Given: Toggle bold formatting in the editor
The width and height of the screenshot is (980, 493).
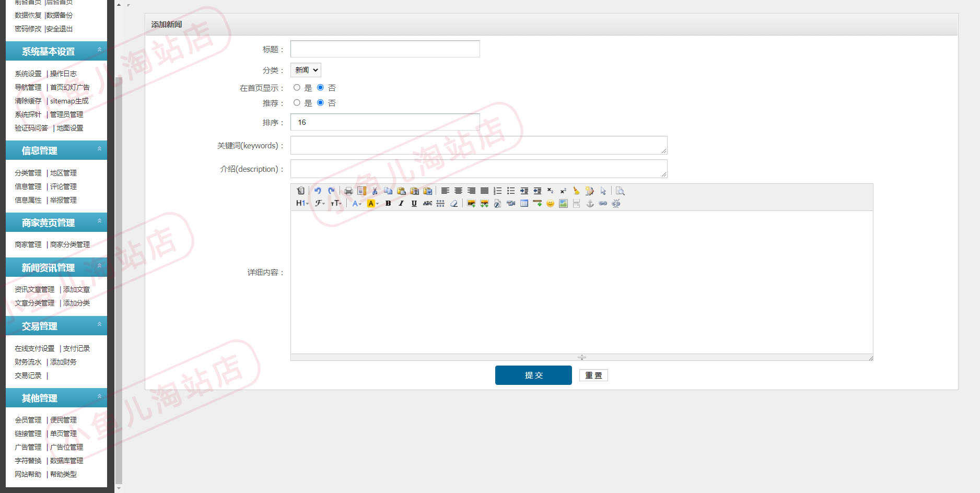Looking at the screenshot, I should tap(388, 203).
